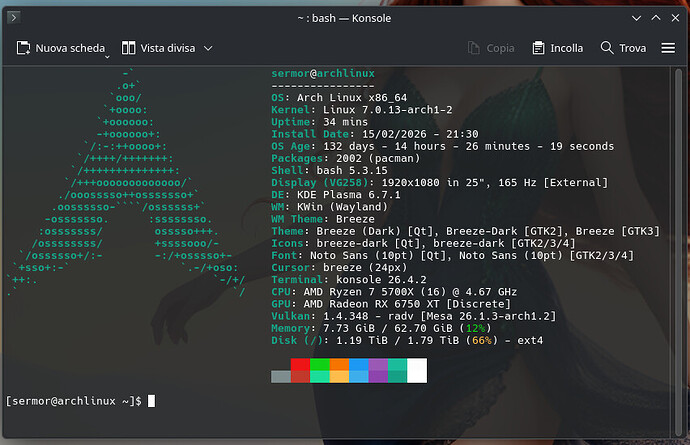This screenshot has width=690, height=445.
Task: Click the "15/02/2026 - 21:30" install date
Action: 420,134
